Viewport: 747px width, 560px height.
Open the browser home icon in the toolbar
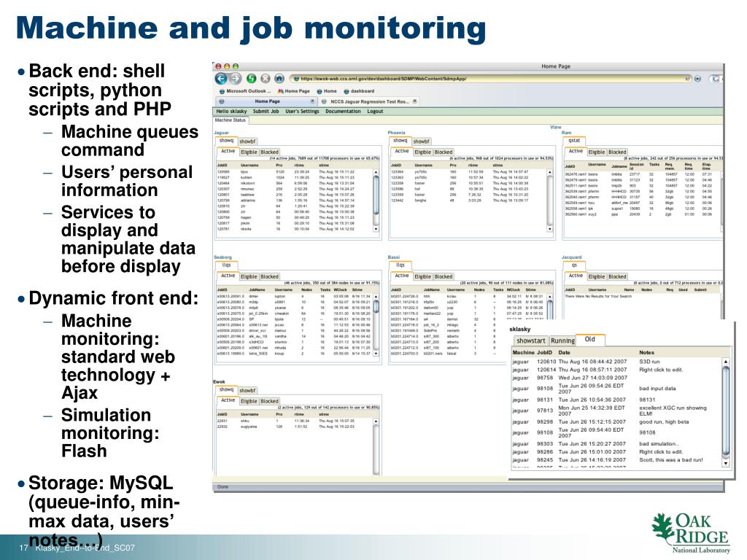(x=279, y=79)
